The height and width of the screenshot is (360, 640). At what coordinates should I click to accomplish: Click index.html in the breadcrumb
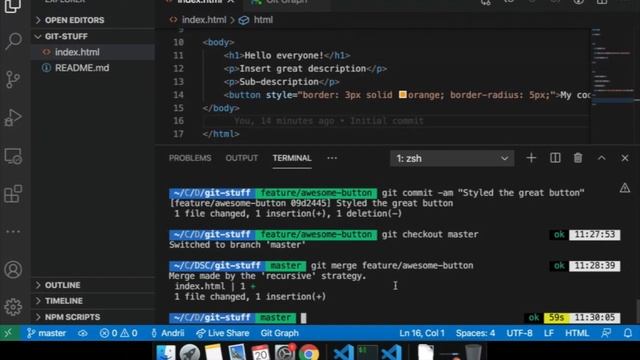(x=204, y=20)
